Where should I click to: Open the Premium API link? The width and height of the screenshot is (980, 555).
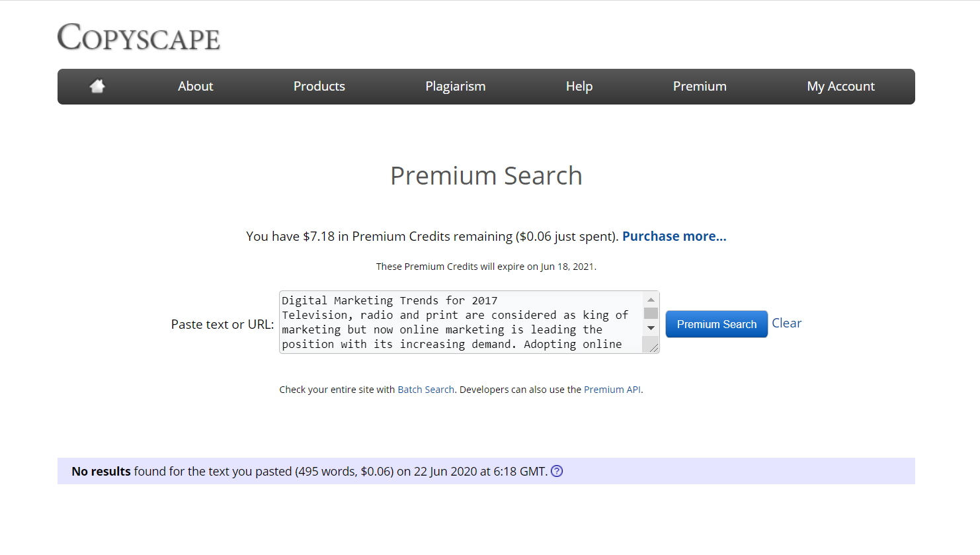(612, 390)
